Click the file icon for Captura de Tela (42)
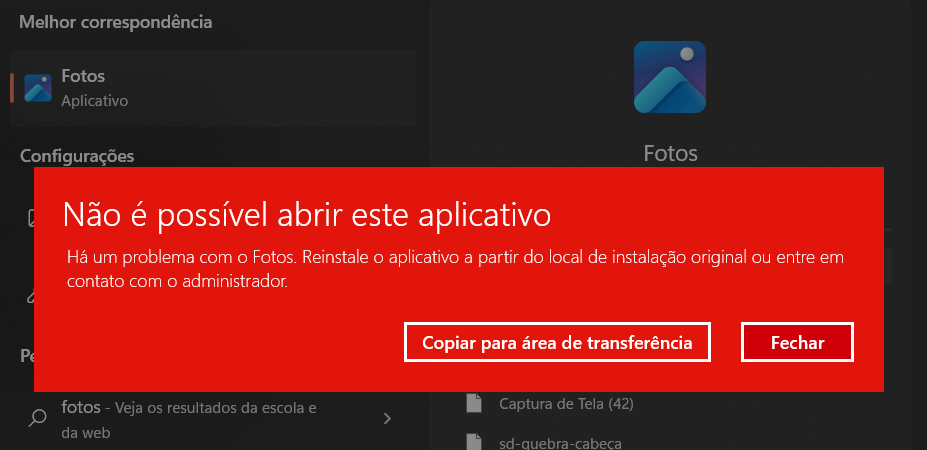The image size is (927, 450). point(474,403)
